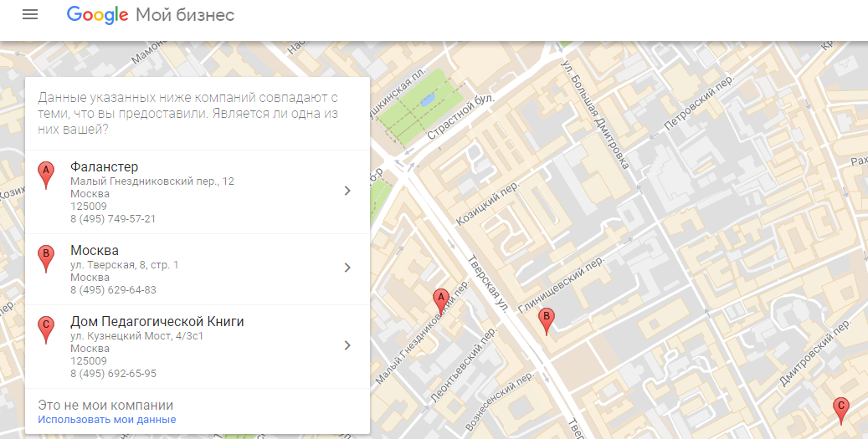Click the Страстной бул. map label
The image size is (868, 439).
point(460,117)
